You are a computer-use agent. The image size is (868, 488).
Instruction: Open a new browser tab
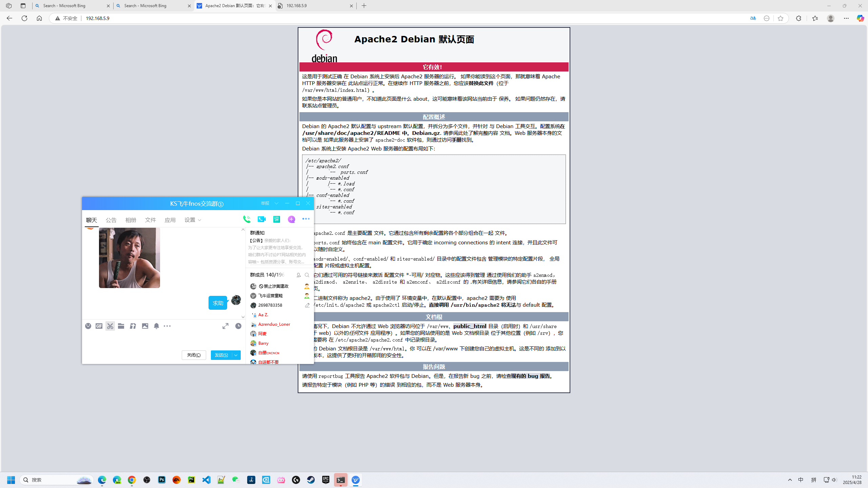[364, 6]
